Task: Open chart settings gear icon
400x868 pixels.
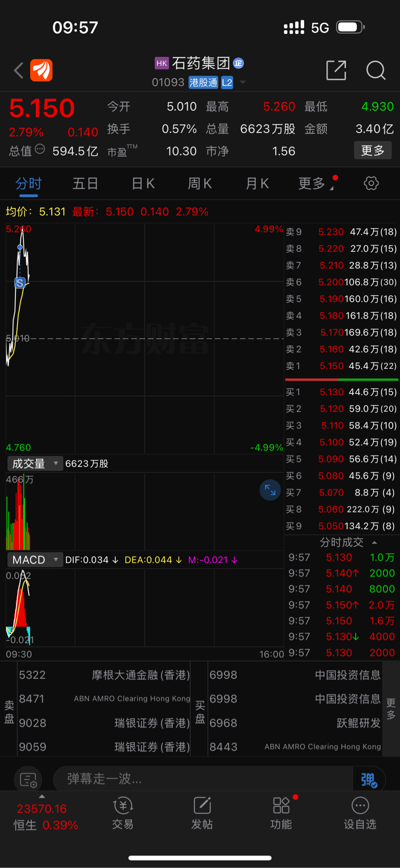Action: tap(371, 184)
